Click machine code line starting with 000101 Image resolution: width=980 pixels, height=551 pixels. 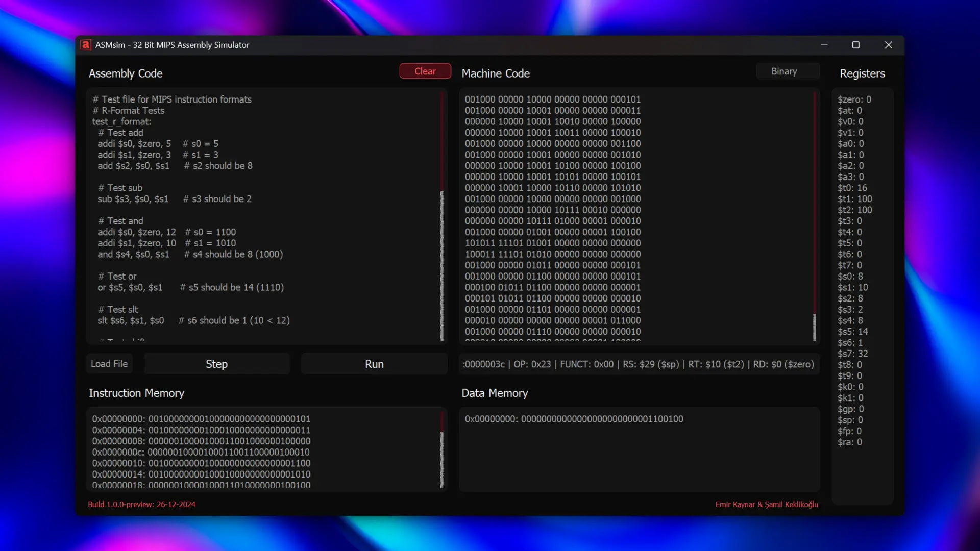(553, 298)
